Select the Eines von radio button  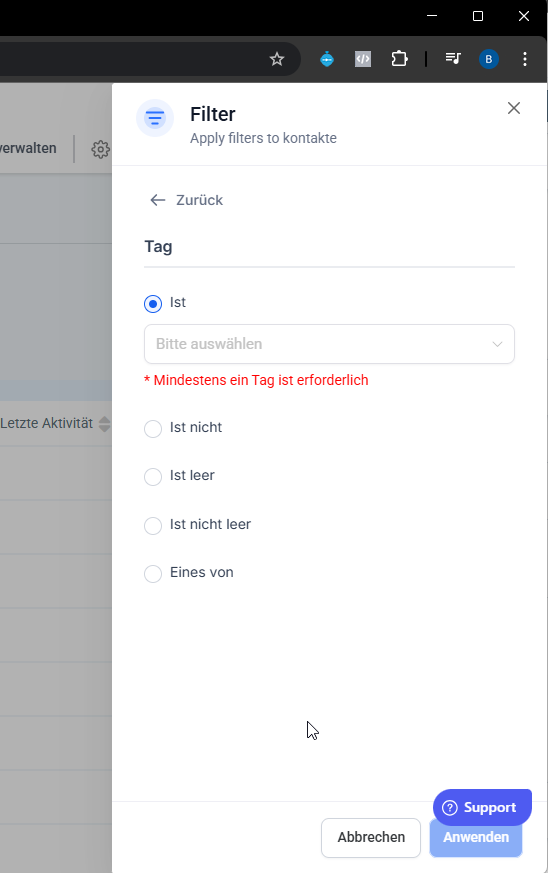pos(153,573)
